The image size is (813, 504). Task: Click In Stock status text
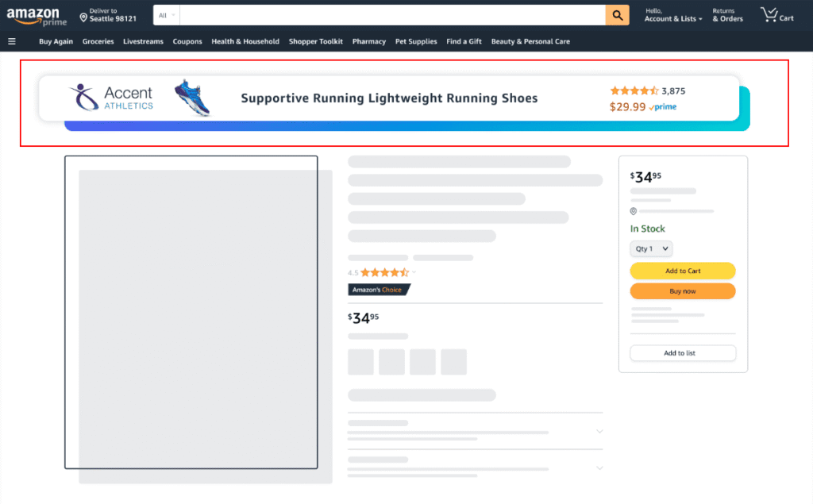647,229
